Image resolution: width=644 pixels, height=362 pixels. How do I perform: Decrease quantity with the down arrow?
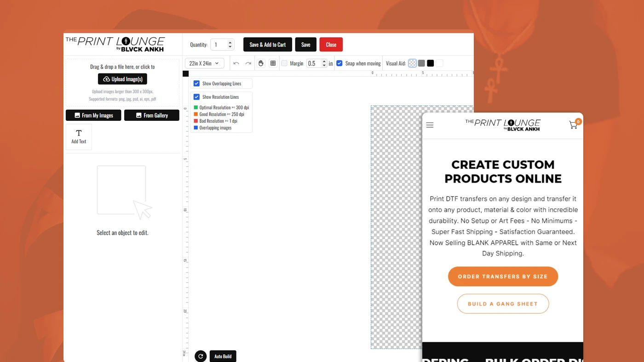click(x=230, y=47)
